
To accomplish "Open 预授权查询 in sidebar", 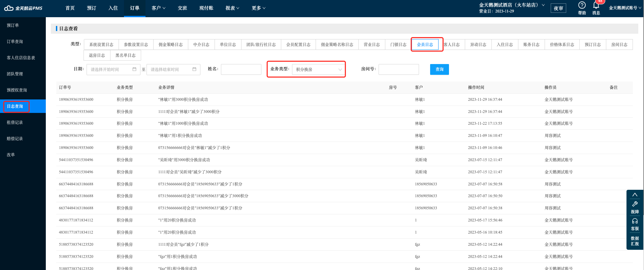I will click(x=17, y=90).
